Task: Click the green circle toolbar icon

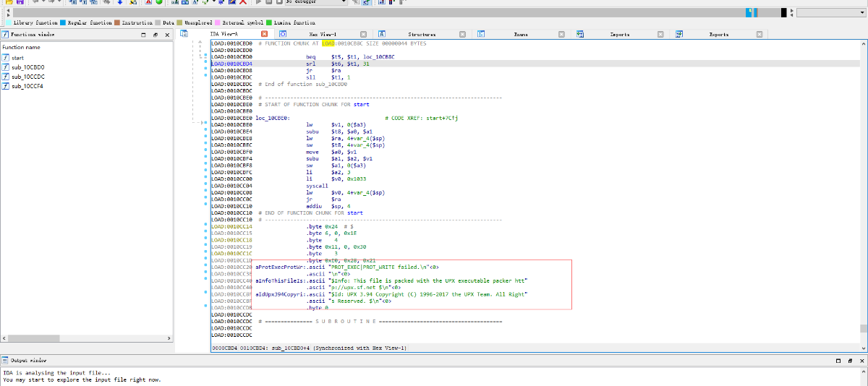Action: click(158, 2)
